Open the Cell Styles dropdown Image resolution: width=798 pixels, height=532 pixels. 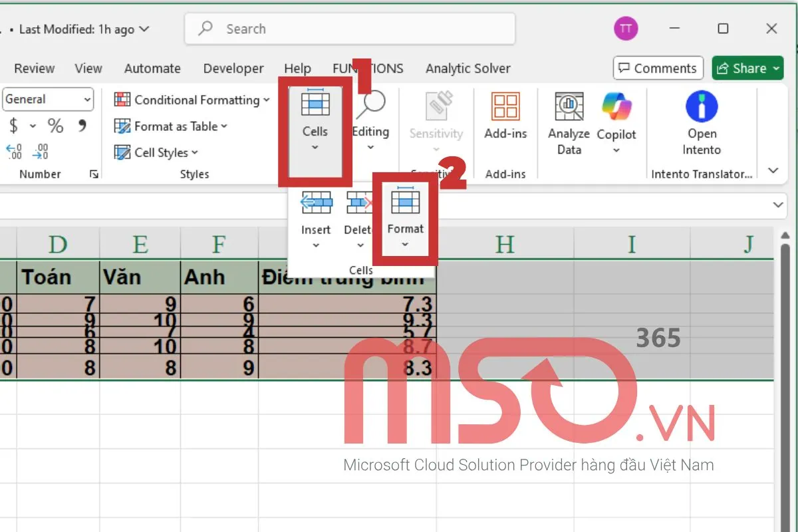point(157,153)
